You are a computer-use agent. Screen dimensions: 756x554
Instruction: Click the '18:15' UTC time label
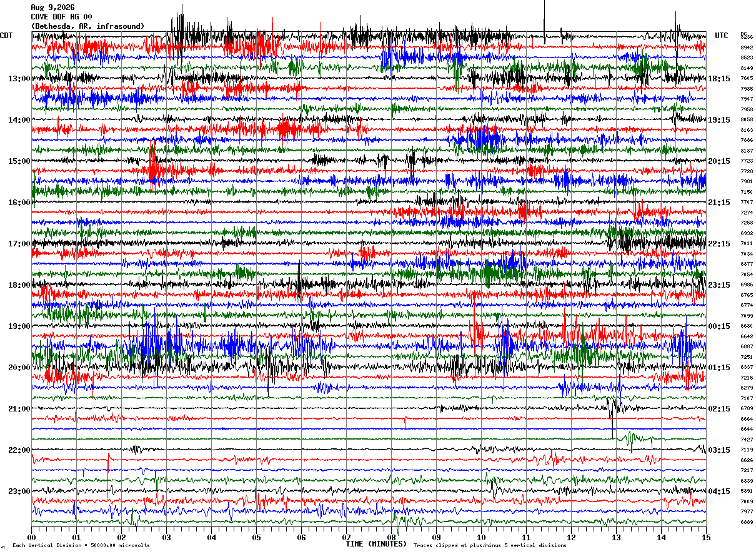[719, 79]
